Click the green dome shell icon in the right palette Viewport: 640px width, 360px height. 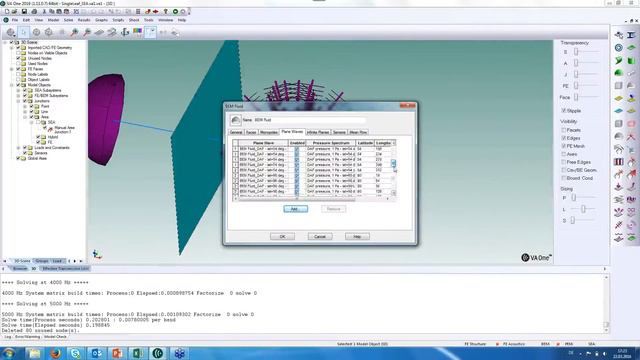(x=619, y=73)
